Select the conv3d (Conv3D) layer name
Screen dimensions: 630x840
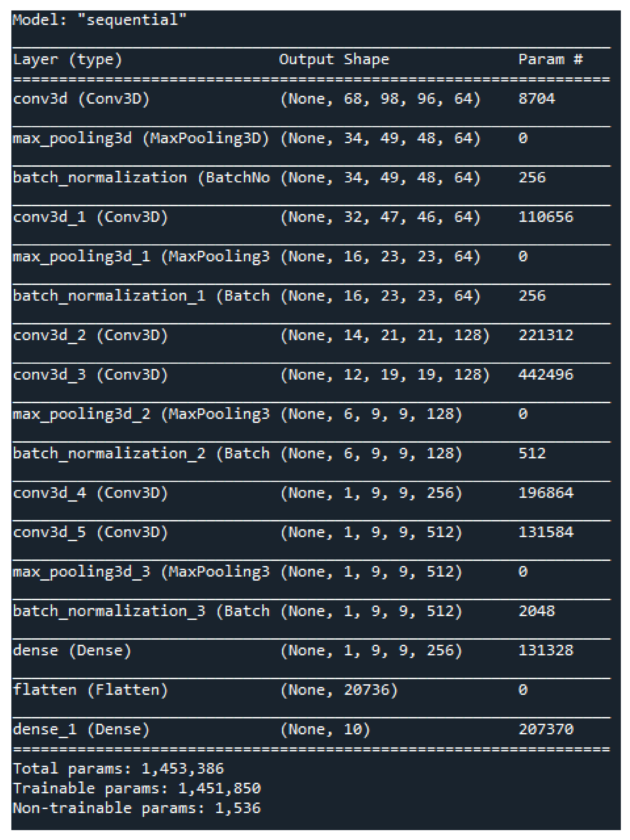[82, 99]
